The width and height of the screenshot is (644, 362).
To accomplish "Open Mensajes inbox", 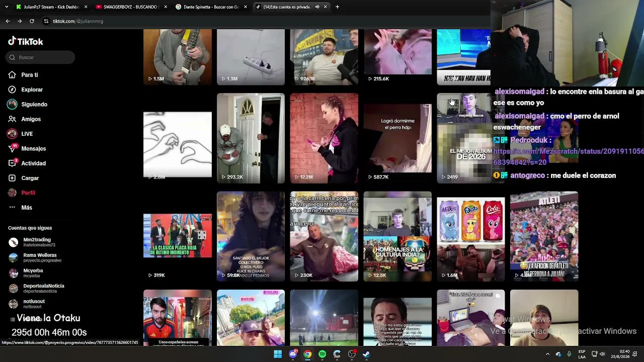I will (x=33, y=149).
